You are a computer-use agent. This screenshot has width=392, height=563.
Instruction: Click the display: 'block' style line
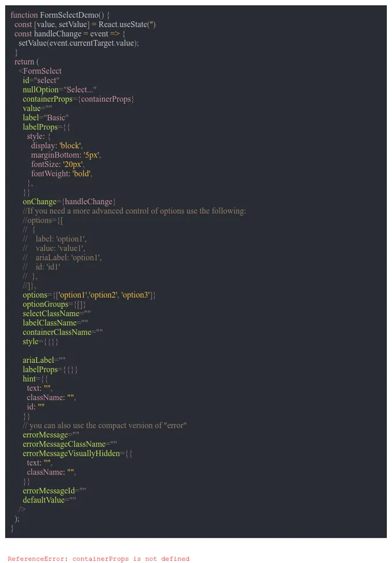pyautogui.click(x=56, y=146)
